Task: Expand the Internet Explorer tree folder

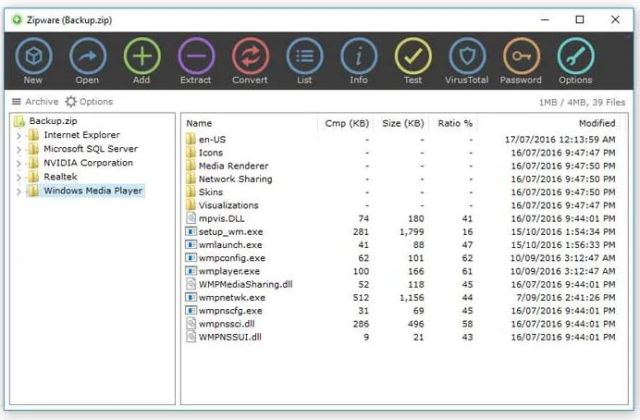Action: point(19,136)
